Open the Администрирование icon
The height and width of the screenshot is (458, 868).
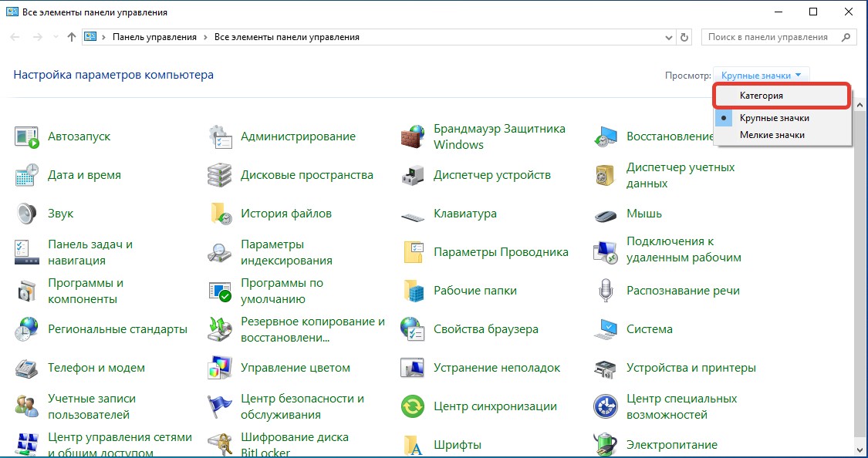[x=220, y=136]
